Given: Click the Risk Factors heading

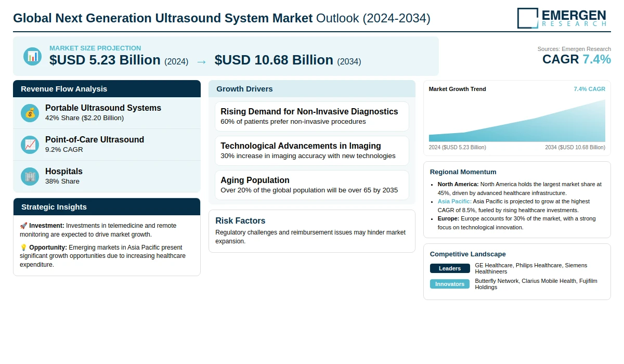Looking at the screenshot, I should (x=240, y=220).
